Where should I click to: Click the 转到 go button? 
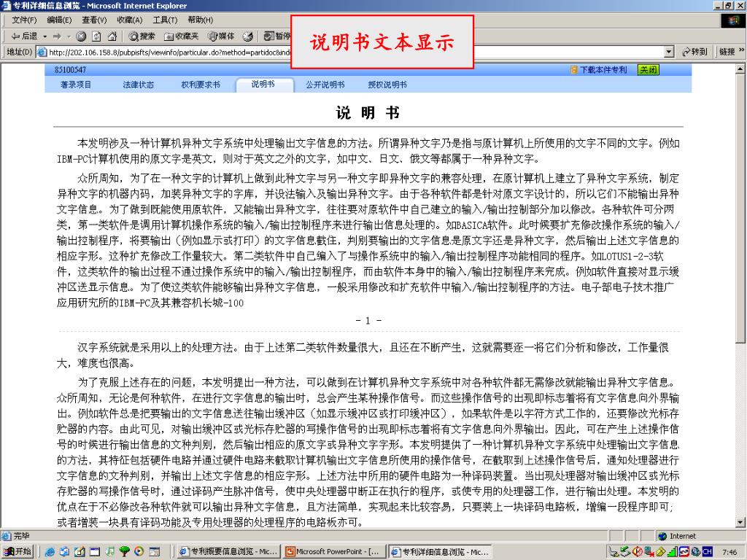(694, 52)
